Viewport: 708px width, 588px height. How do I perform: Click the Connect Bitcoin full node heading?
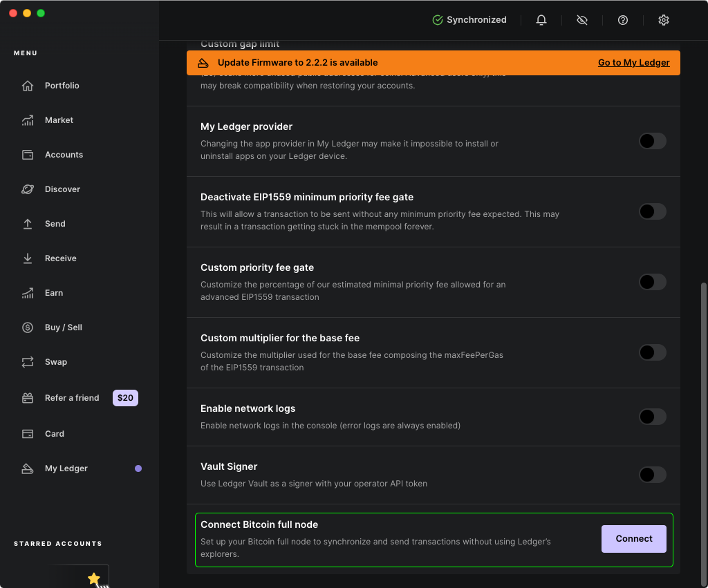[259, 524]
